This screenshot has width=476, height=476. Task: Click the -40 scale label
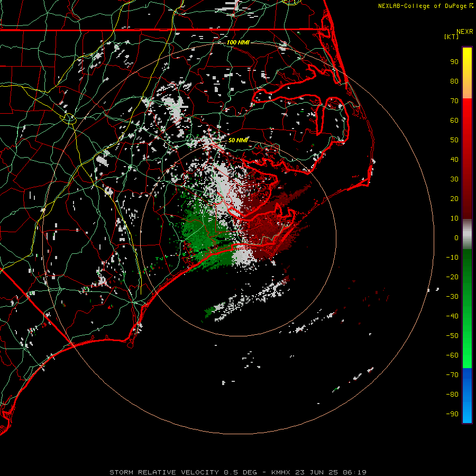pos(452,316)
